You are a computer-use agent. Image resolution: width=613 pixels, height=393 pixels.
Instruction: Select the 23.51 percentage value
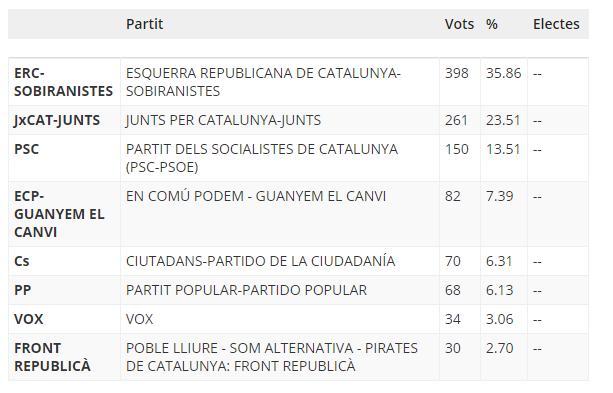(x=503, y=120)
